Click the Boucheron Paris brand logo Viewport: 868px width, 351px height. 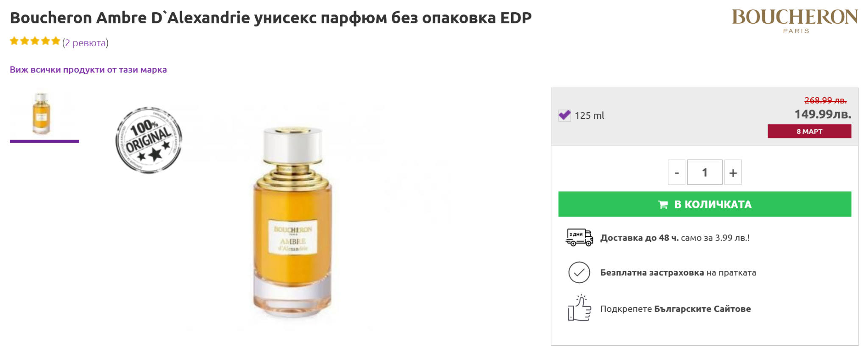795,21
